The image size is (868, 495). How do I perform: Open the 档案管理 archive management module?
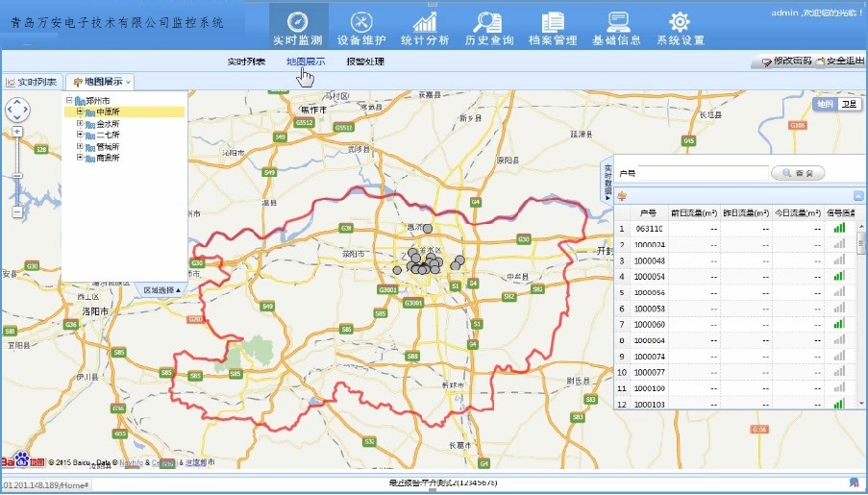pos(552,27)
